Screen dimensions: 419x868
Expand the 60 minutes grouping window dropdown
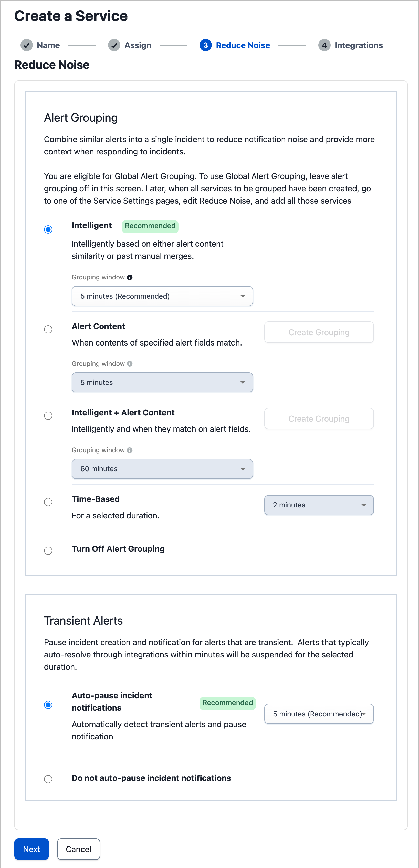point(162,469)
